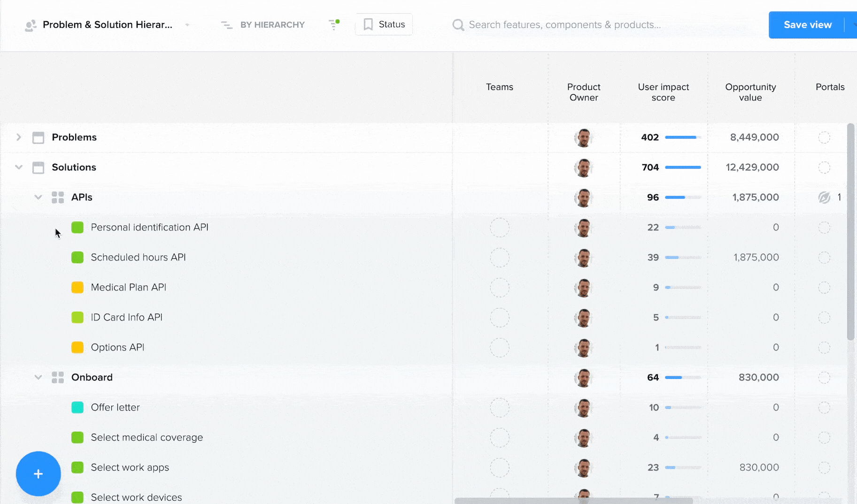Toggle the Portals circle for Problems

[824, 137]
